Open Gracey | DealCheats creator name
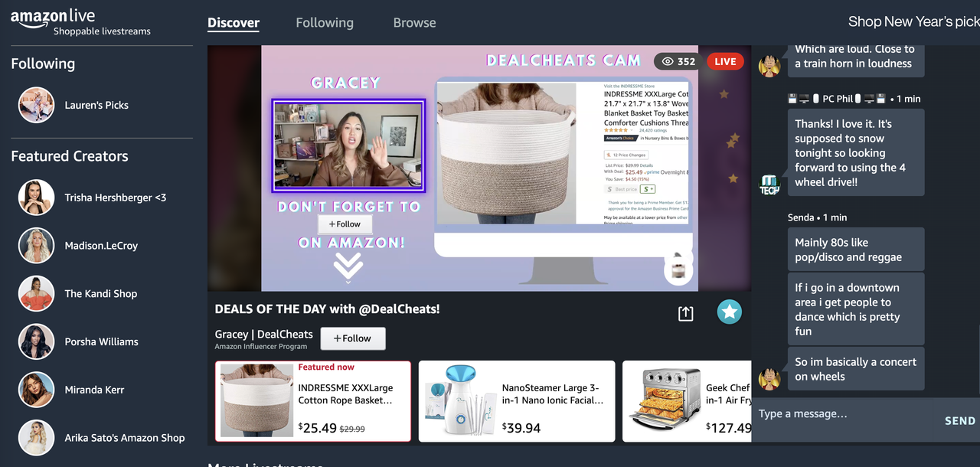This screenshot has width=980, height=467. point(264,334)
